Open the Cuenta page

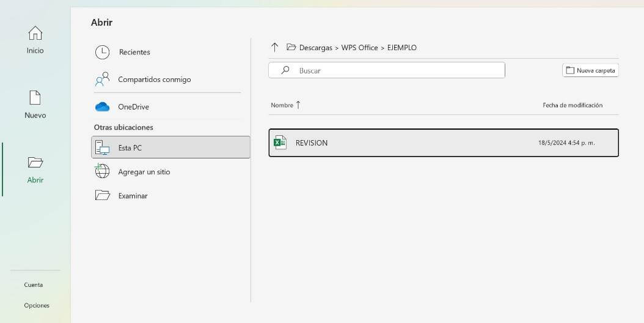(34, 284)
